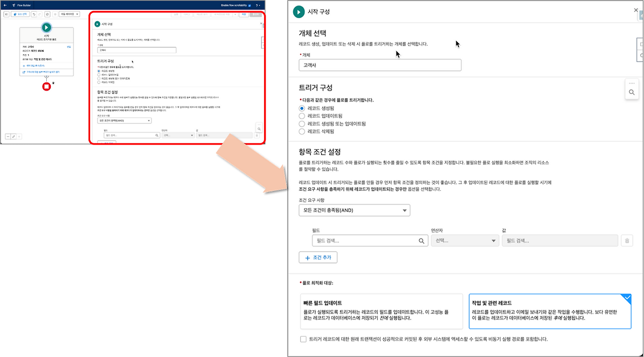The width and height of the screenshot is (644, 357).
Task: Select 레코드 생성됨 radio in enlarged panel
Action: pos(302,108)
